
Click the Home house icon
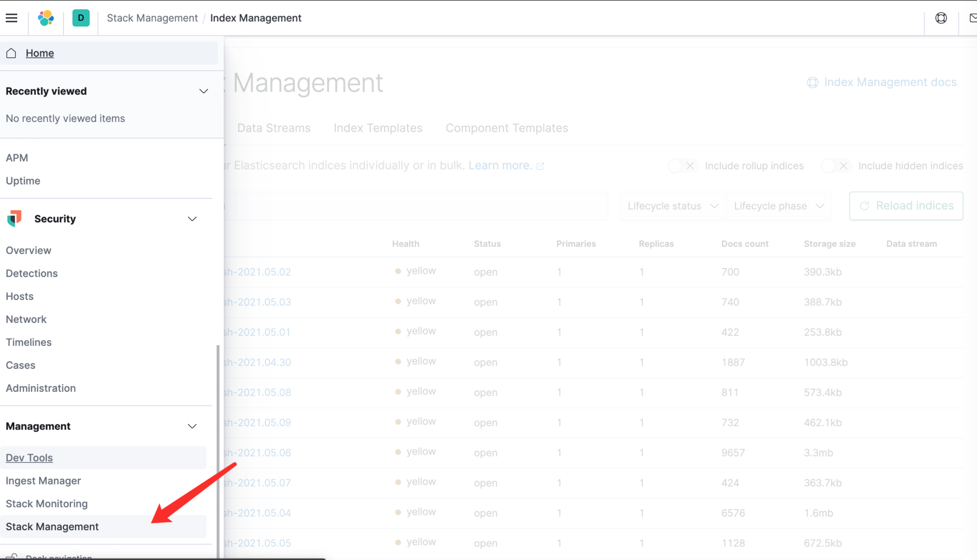click(11, 53)
